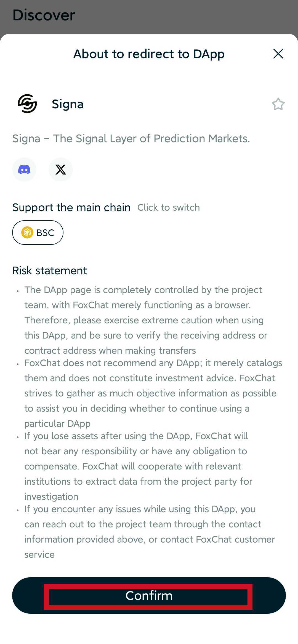
Task: Tap the BNB coin icon in the BSC chip
Action: [x=27, y=232]
